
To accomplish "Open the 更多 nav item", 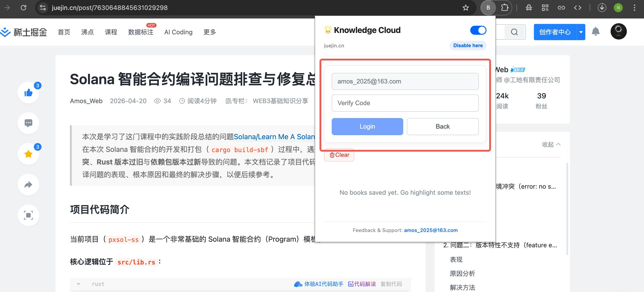I will pos(209,32).
